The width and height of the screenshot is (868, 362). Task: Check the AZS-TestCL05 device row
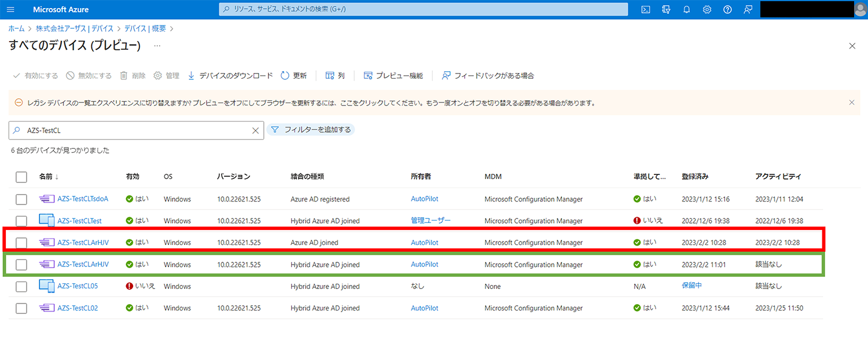21,287
